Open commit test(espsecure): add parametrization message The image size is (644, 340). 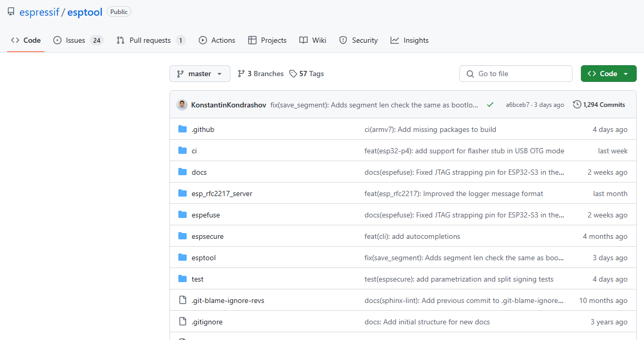459,279
